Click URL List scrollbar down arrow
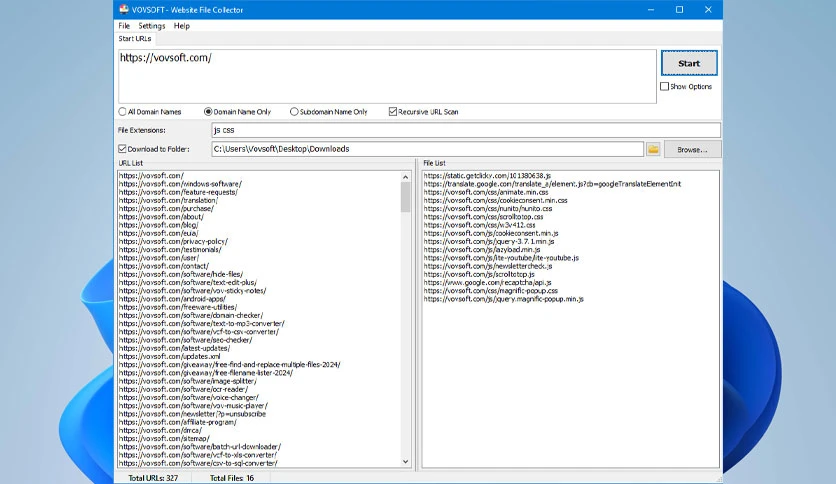The image size is (836, 484). click(x=405, y=462)
